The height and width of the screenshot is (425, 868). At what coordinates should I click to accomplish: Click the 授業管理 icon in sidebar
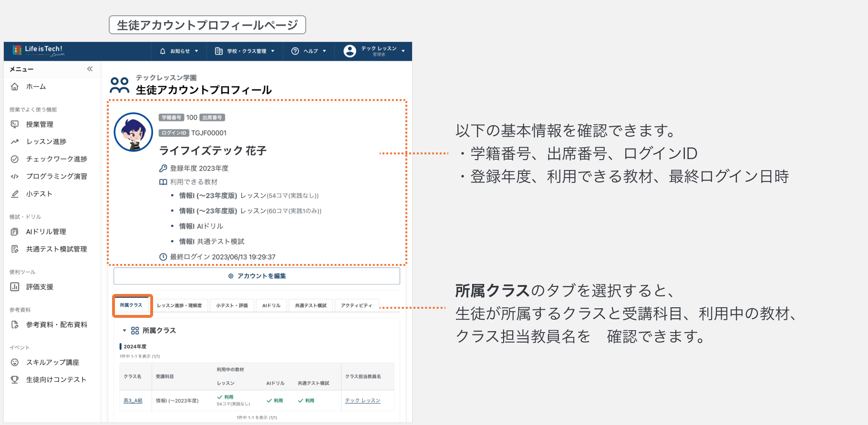[15, 124]
